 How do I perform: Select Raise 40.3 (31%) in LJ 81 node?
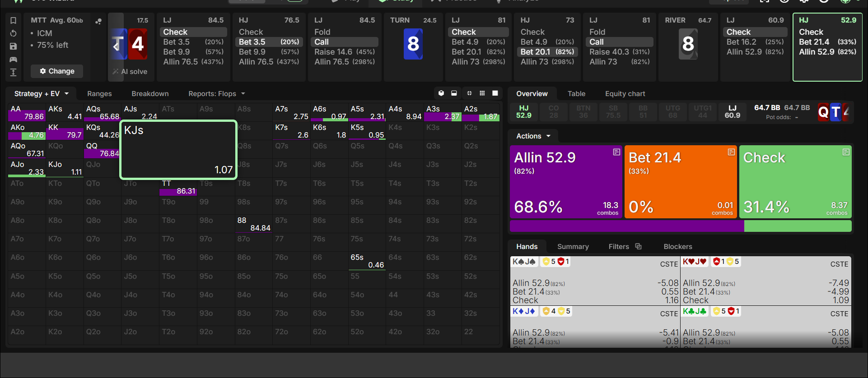pyautogui.click(x=619, y=52)
